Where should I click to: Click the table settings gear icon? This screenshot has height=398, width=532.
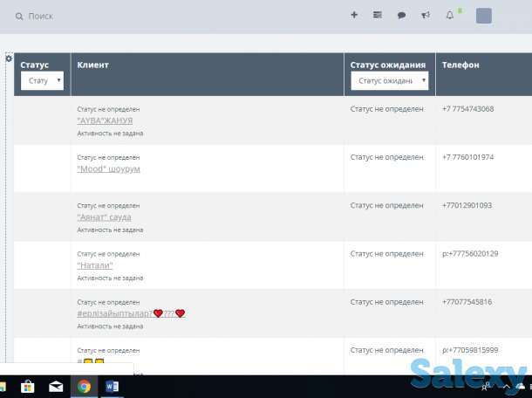click(9, 58)
